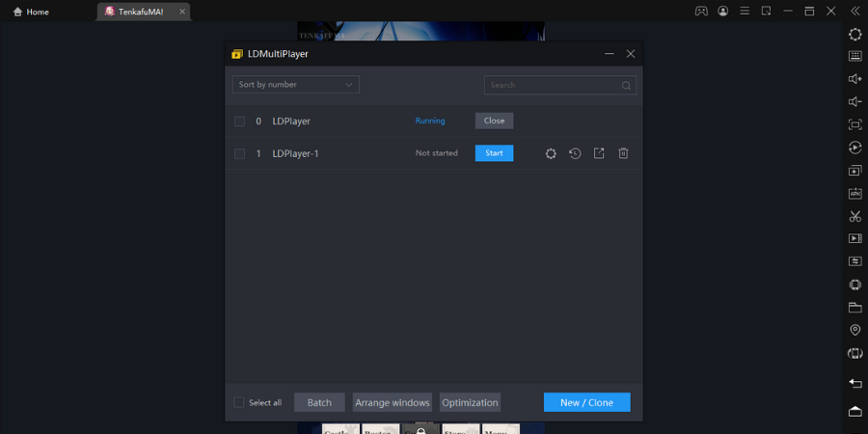868x434 pixels.
Task: Click the LDMultiPlayer search magnifier icon
Action: pyautogui.click(x=626, y=85)
